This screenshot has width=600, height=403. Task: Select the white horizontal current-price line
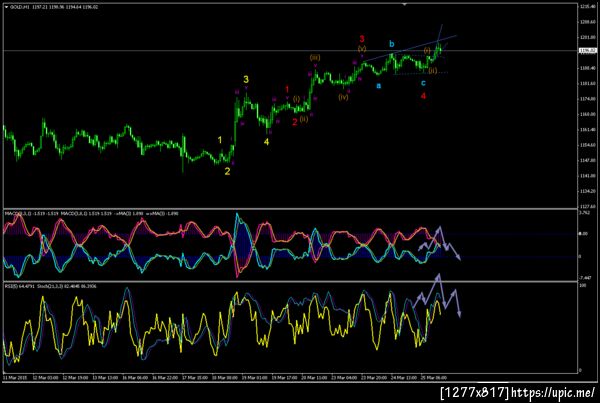[291, 51]
